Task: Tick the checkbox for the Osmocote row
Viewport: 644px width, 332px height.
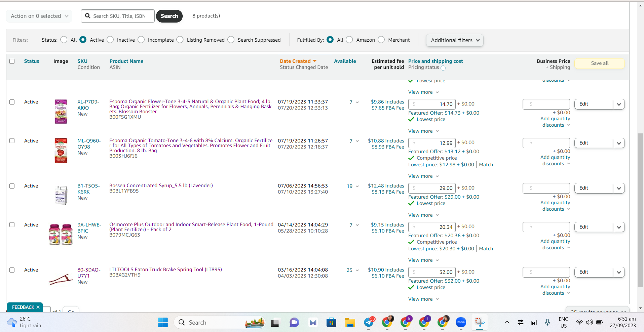Action: click(12, 225)
